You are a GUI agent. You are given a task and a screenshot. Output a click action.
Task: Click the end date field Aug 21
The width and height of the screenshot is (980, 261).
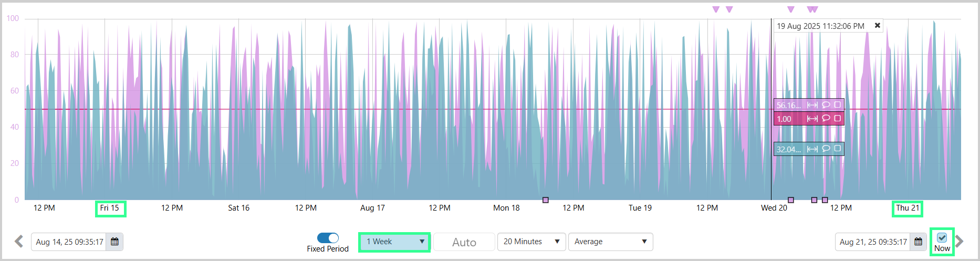tap(873, 242)
